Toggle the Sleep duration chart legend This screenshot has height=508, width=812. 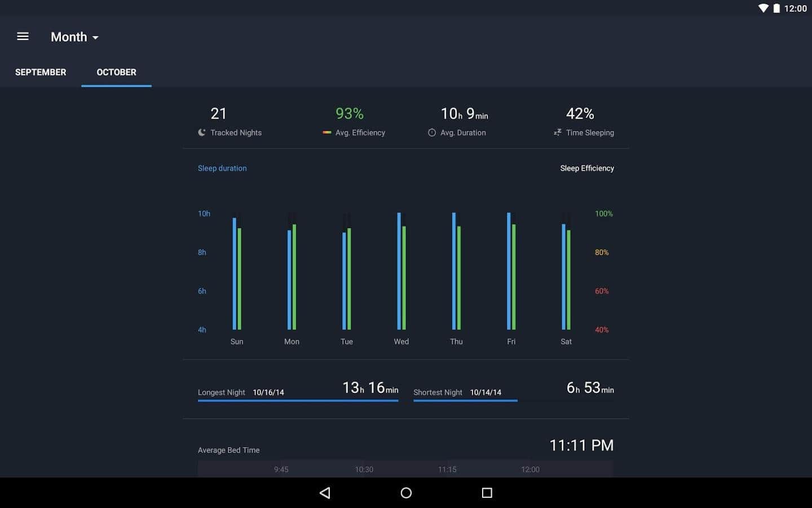tap(222, 168)
